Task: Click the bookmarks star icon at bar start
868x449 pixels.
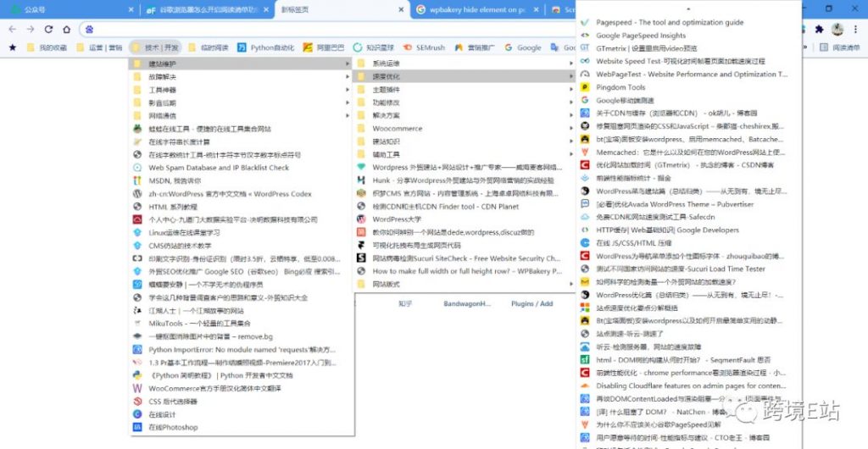Action: 13,47
